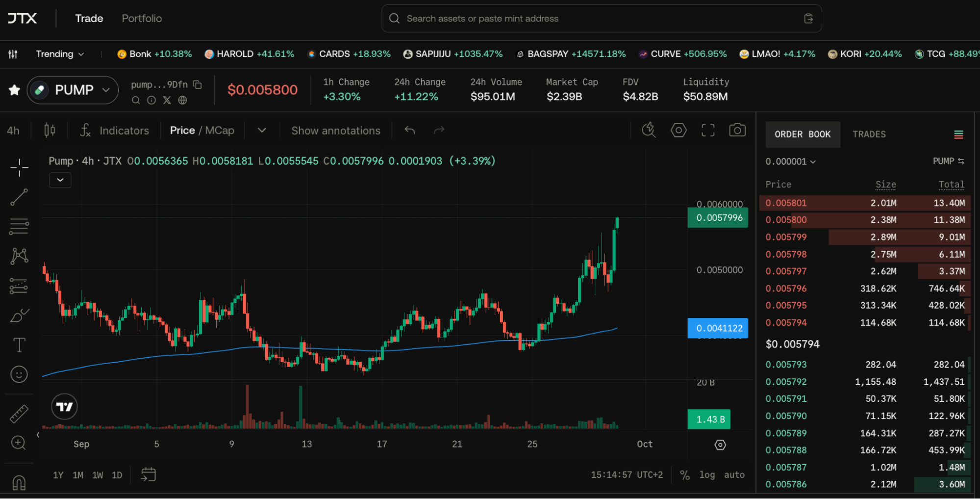Image resolution: width=980 pixels, height=499 pixels.
Task: Select the brush drawing tool
Action: pyautogui.click(x=19, y=315)
